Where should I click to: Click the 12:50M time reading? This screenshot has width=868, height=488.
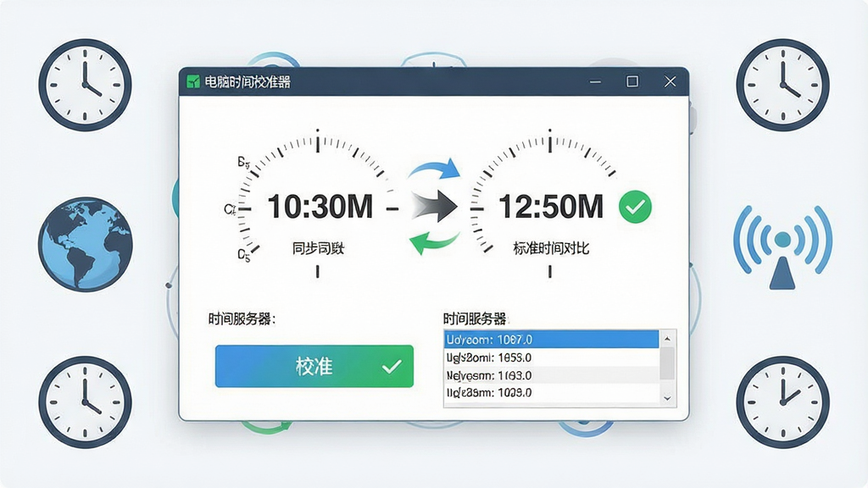pyautogui.click(x=551, y=207)
